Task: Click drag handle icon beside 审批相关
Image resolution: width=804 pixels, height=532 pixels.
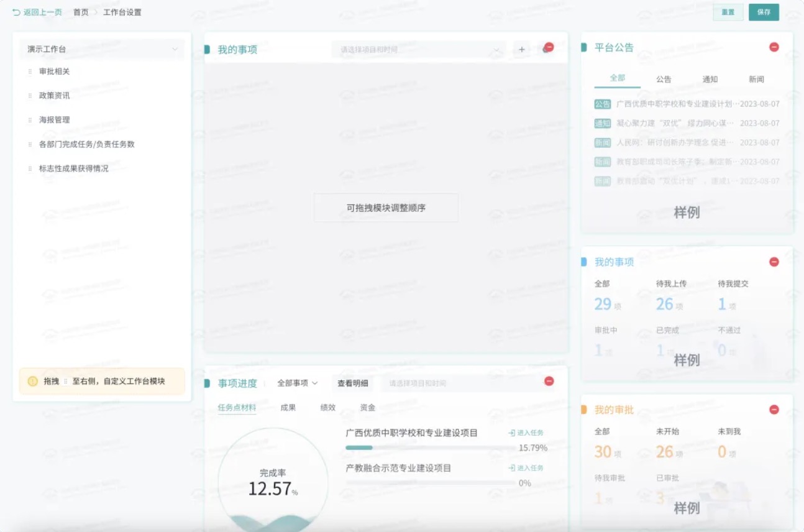Action: click(x=30, y=71)
